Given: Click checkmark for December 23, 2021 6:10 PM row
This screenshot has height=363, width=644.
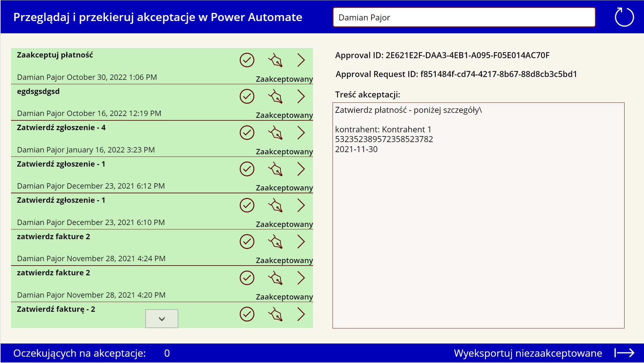Looking at the screenshot, I should 247,205.
